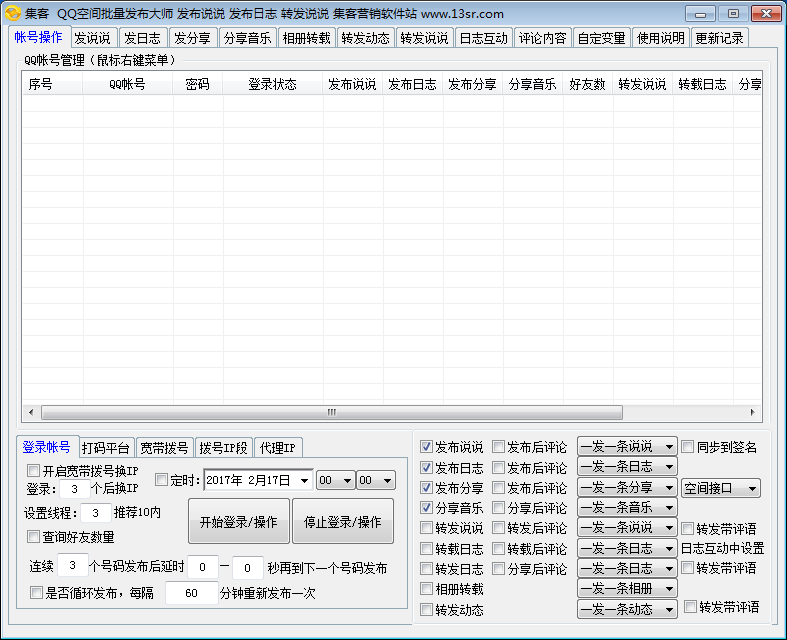The image size is (787, 640).
Task: Expand the 一发一条相册 dropdown
Action: click(x=627, y=588)
